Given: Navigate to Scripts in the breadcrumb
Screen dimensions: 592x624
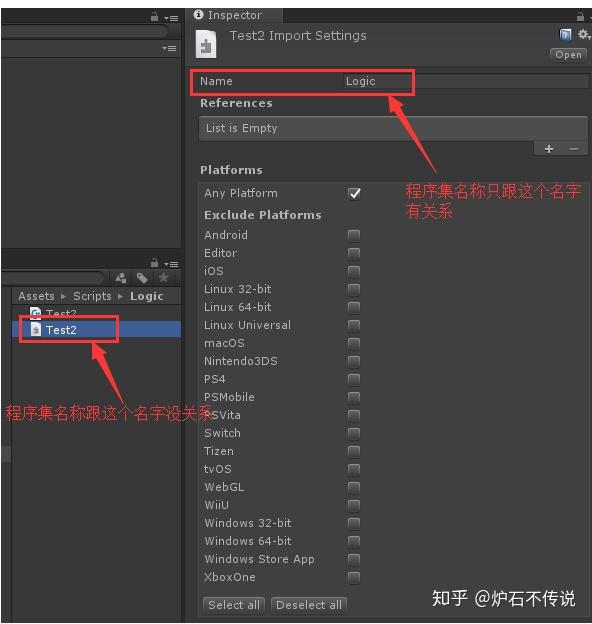Looking at the screenshot, I should tap(92, 296).
